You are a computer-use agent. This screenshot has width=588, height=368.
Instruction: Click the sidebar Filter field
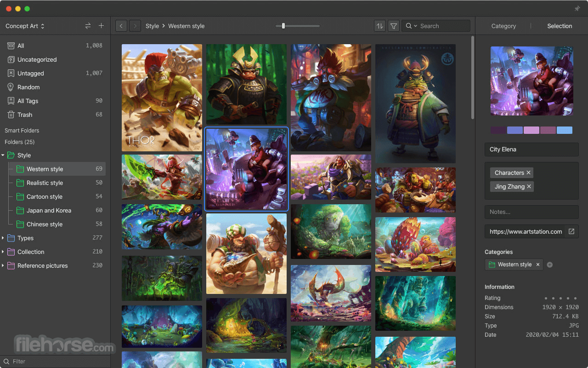[x=55, y=362]
